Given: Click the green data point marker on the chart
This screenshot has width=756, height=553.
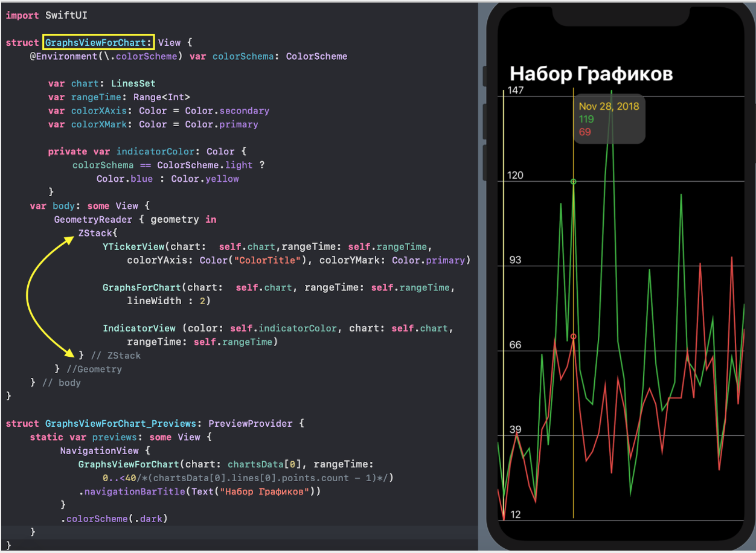Looking at the screenshot, I should tap(574, 181).
